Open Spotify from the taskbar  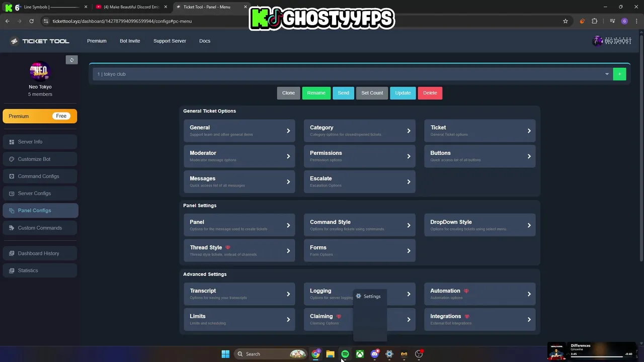345,354
